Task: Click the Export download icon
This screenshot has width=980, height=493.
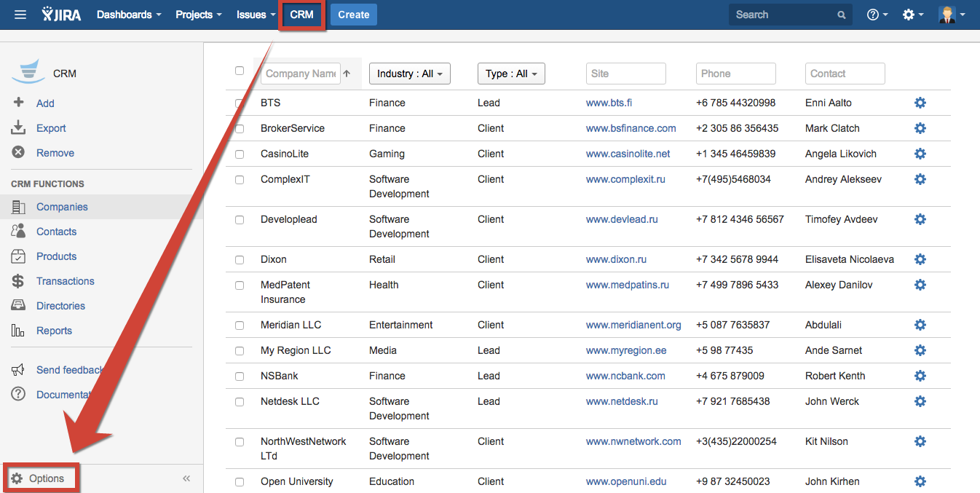Action: [x=19, y=128]
